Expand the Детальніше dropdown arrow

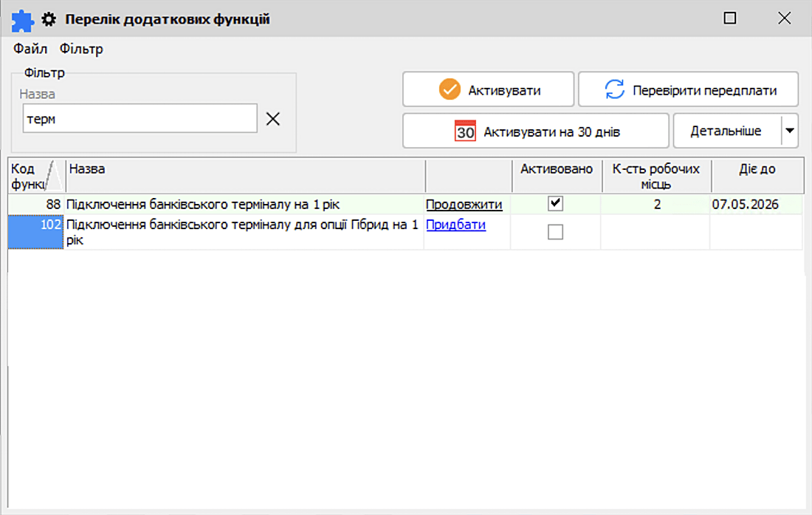[790, 131]
